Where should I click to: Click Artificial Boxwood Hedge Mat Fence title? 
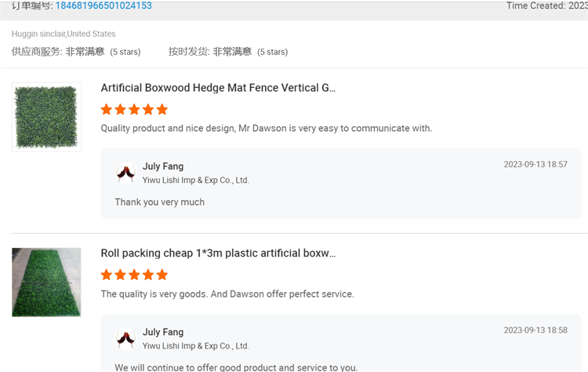pos(218,88)
